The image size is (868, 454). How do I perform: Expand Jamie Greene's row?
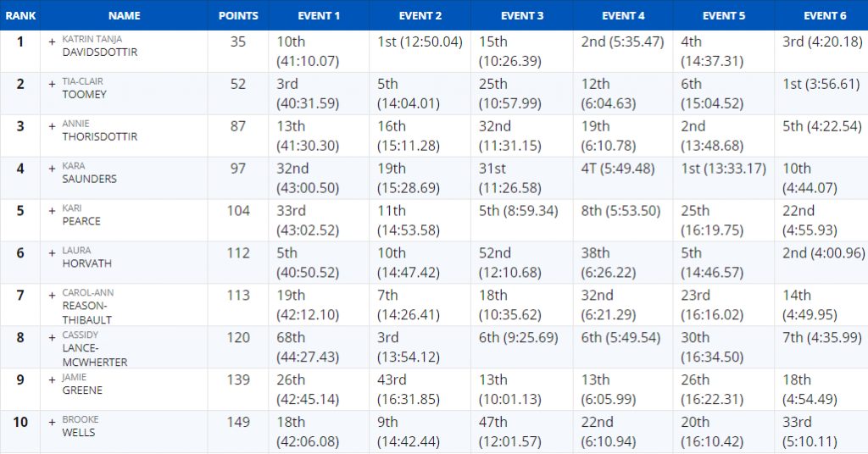pos(52,380)
